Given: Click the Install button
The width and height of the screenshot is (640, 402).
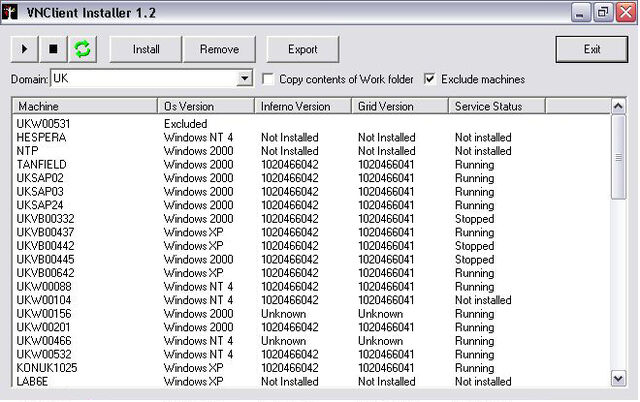Looking at the screenshot, I should (146, 49).
